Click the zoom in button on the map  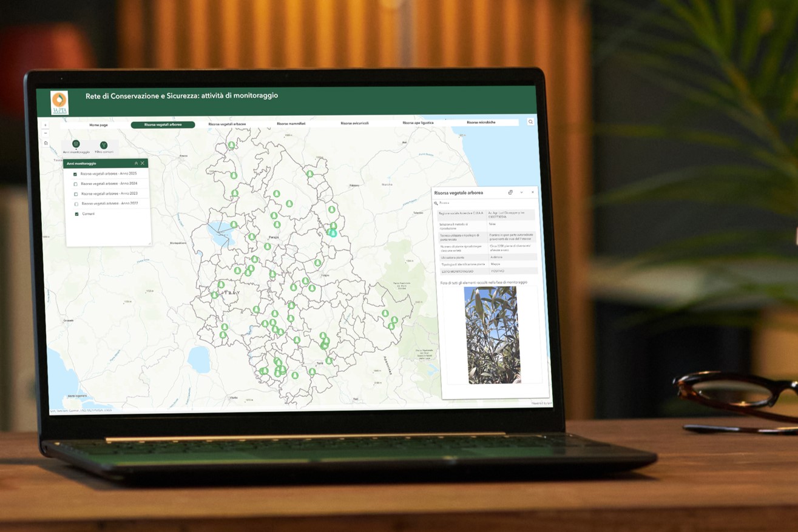click(x=44, y=125)
